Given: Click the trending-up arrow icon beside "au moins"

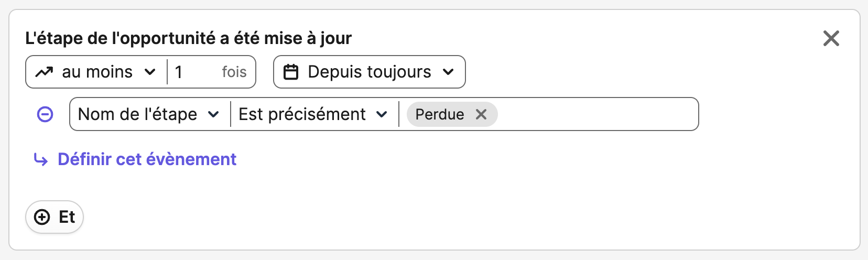Looking at the screenshot, I should [44, 72].
